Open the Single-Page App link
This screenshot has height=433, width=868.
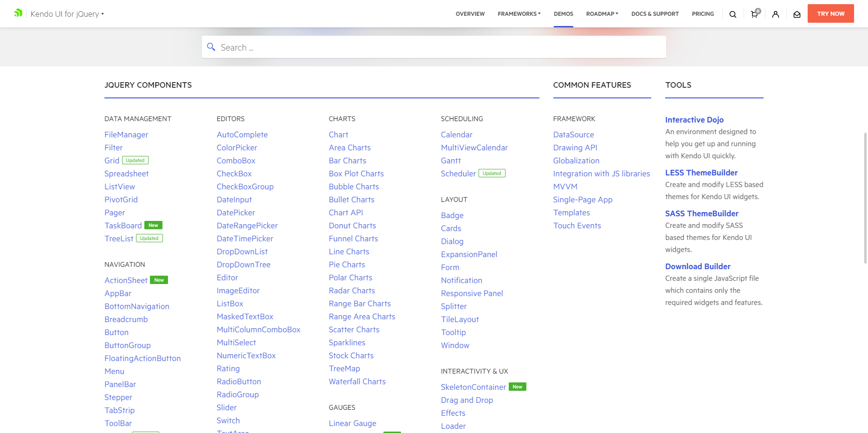coord(583,200)
